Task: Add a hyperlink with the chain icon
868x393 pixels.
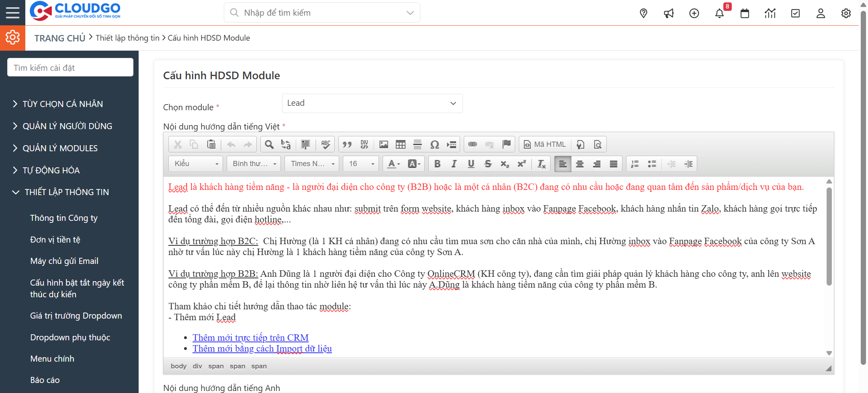Action: point(473,144)
